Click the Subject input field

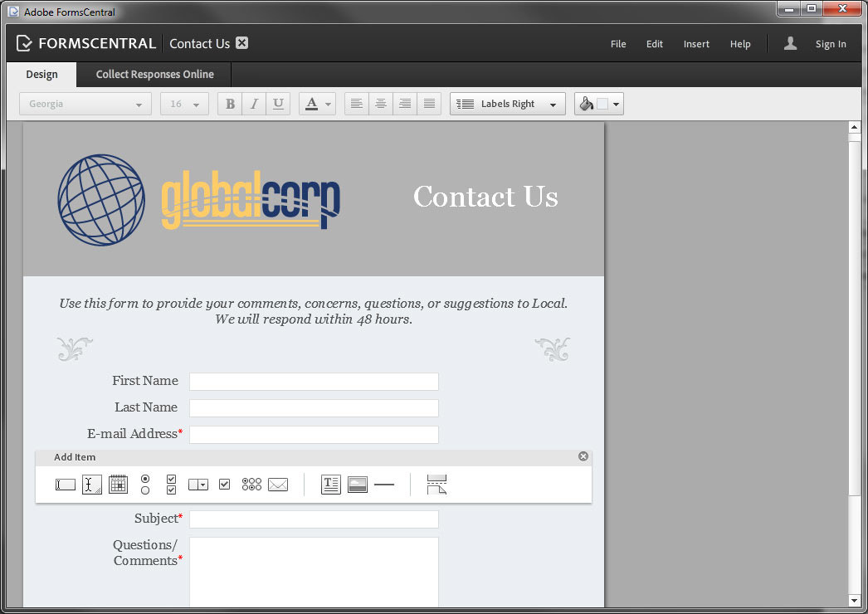tap(314, 519)
